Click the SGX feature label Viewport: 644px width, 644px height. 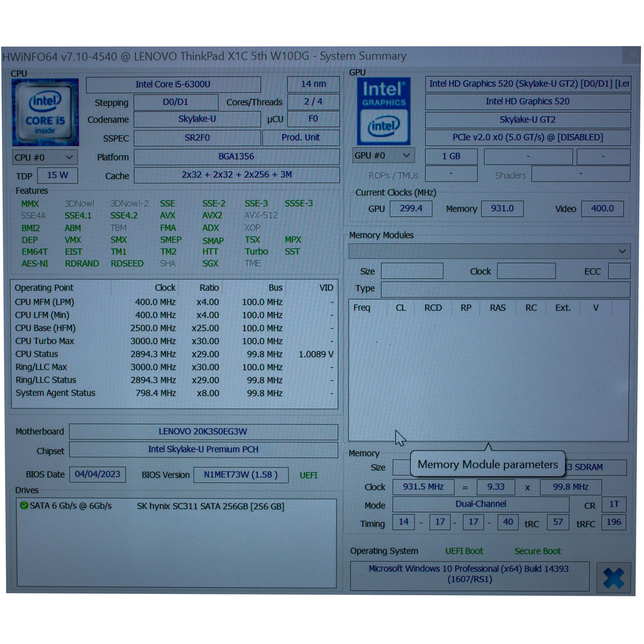210,264
